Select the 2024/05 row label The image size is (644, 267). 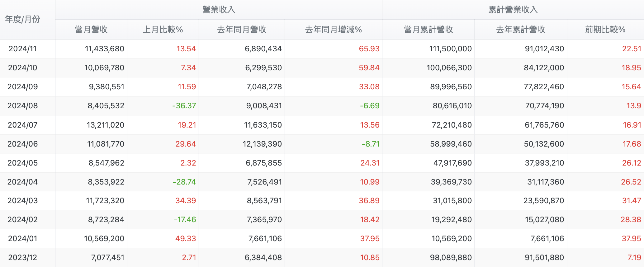[x=23, y=163]
